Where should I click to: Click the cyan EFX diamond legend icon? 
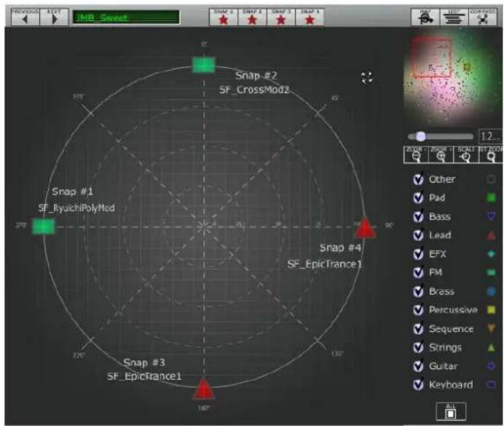[x=491, y=254]
